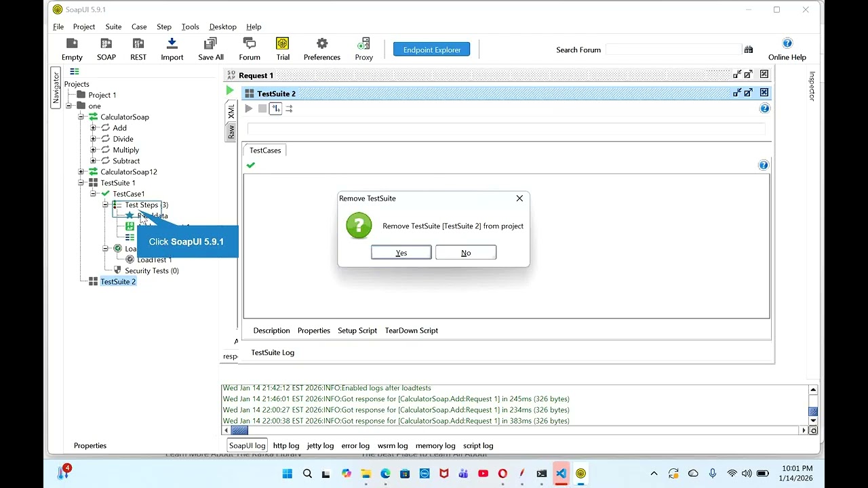Open the Endpoint Explorer
This screenshot has height=488, width=868.
pyautogui.click(x=432, y=49)
